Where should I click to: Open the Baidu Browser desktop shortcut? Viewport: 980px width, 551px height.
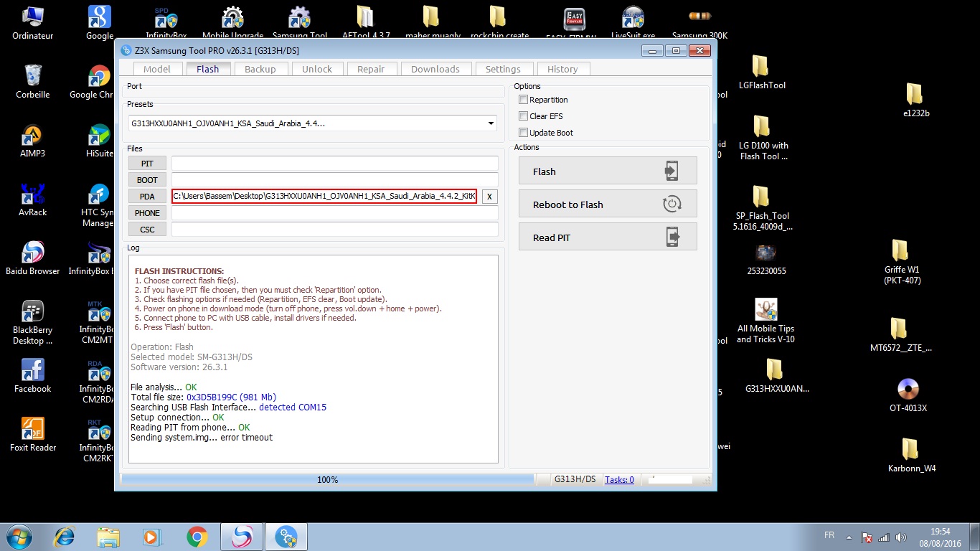point(32,258)
